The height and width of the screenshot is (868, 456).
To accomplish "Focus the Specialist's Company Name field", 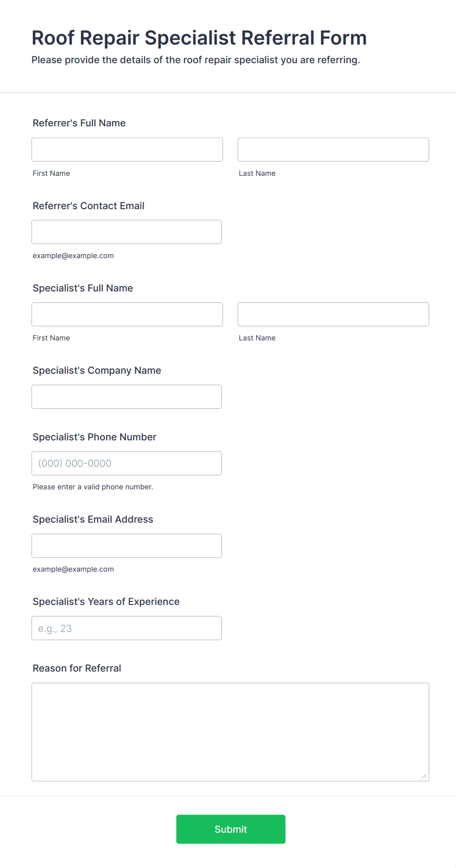I will pyautogui.click(x=127, y=396).
